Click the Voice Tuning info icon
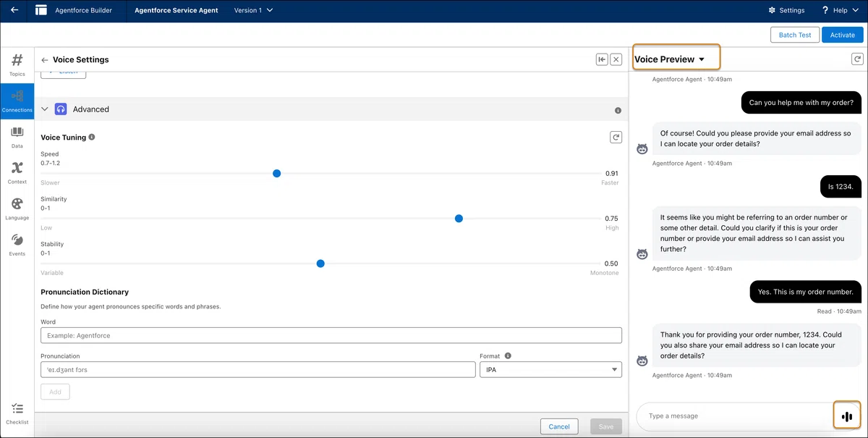The width and height of the screenshot is (868, 438). [x=92, y=137]
